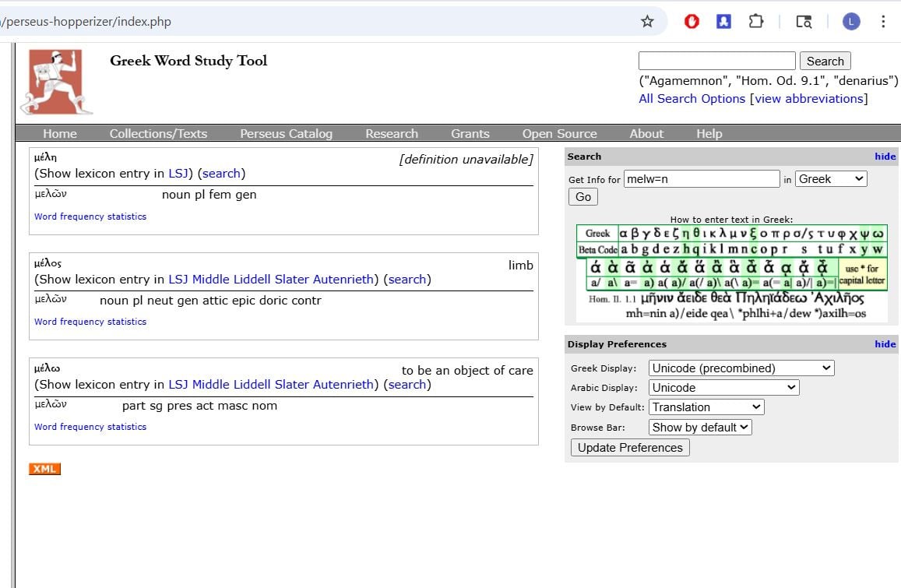This screenshot has height=588, width=901.
Task: Click the definition 'limb'
Action: point(521,265)
